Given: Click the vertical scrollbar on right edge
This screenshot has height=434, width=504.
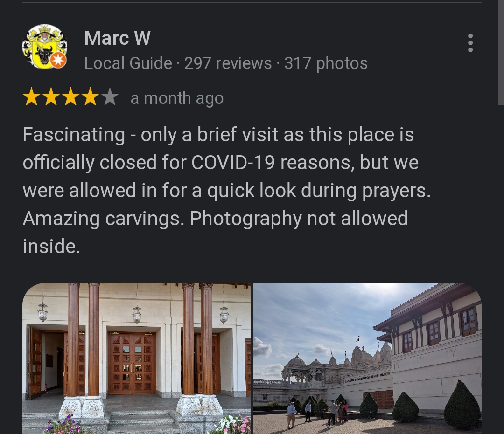Looking at the screenshot, I should point(501,52).
